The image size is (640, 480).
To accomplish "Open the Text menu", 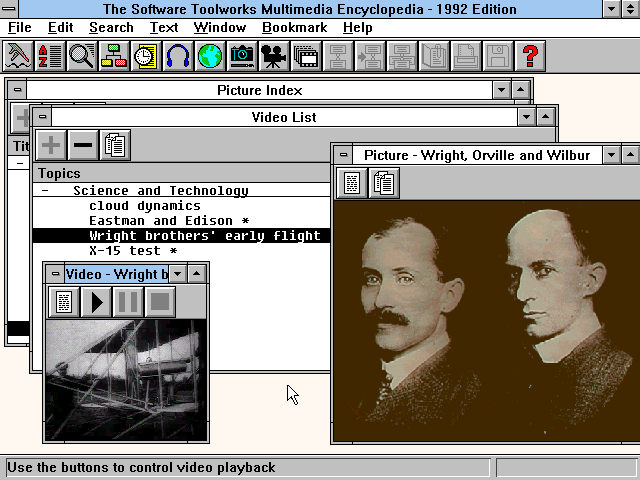I will (164, 27).
